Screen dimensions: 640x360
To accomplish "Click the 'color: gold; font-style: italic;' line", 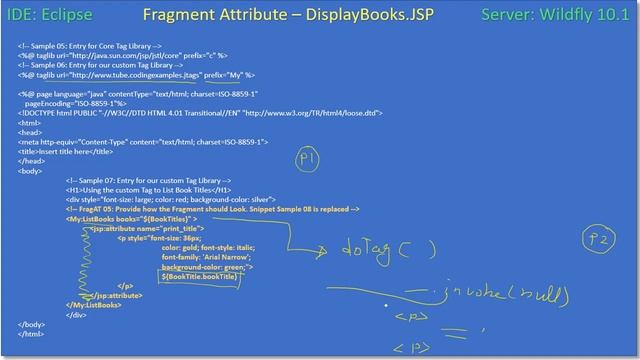I will coord(209,248).
